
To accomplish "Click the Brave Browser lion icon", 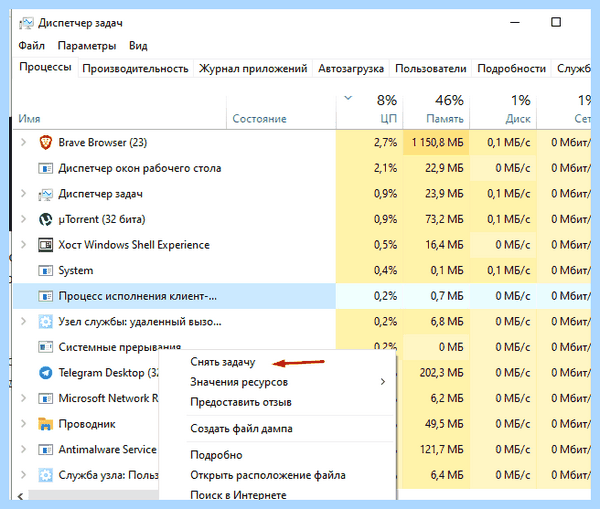I will click(x=46, y=143).
